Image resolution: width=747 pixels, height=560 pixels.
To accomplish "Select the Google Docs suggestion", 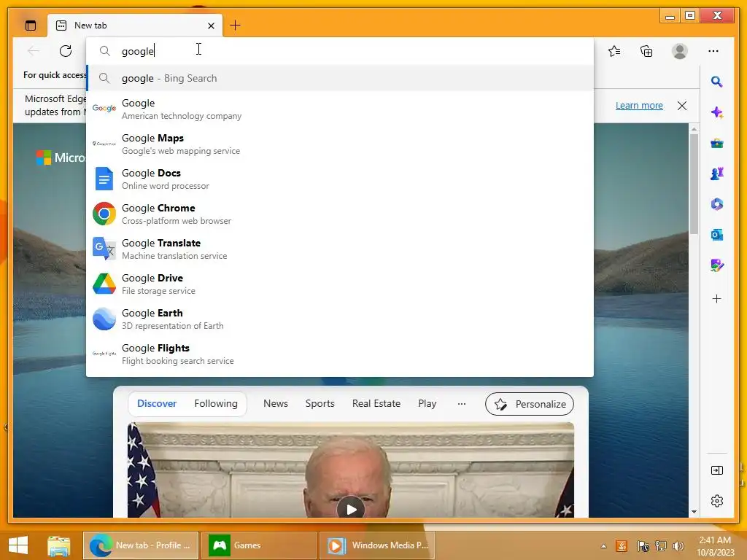I will (340, 179).
